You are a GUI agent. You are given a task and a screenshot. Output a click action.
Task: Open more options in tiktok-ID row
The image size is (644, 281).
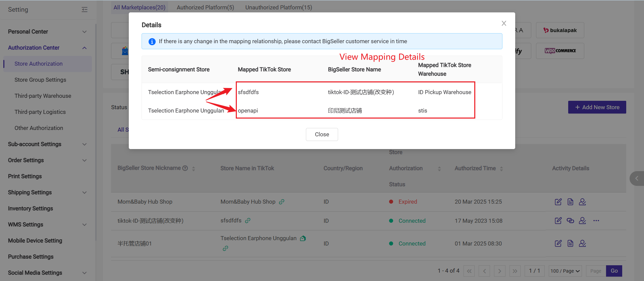click(x=596, y=220)
